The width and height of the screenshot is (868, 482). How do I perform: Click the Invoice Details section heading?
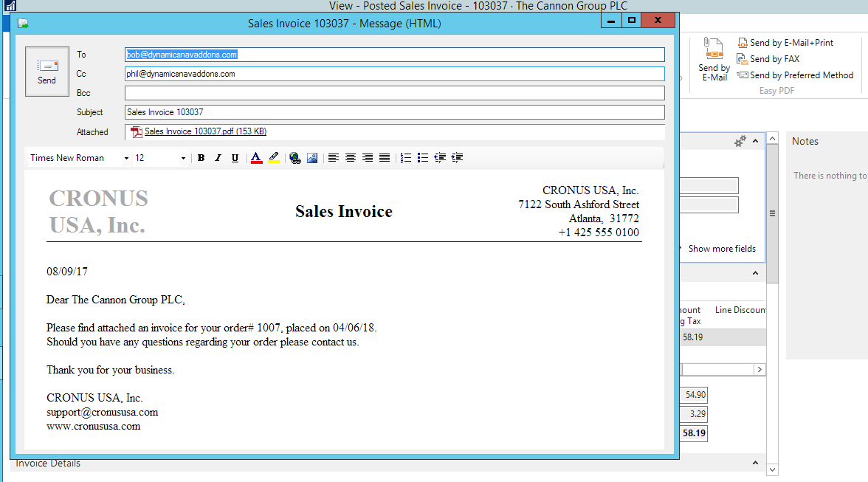pos(48,464)
